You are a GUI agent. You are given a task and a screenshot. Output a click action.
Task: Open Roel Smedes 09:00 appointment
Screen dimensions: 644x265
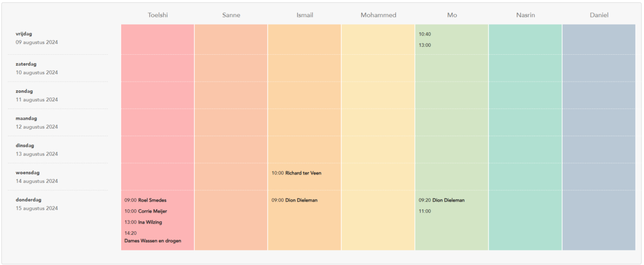coord(145,200)
